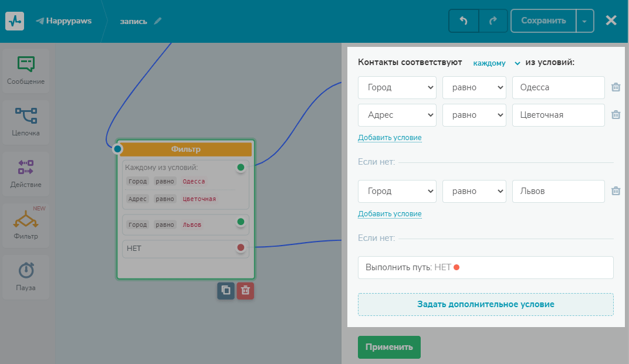Viewport: 629px width, 364px height.
Task: Delete the Львов condition row
Action: tap(616, 191)
